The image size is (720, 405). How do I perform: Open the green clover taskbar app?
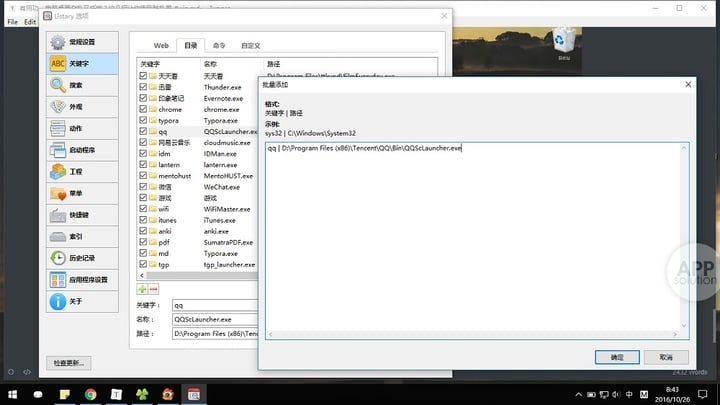coord(142,394)
